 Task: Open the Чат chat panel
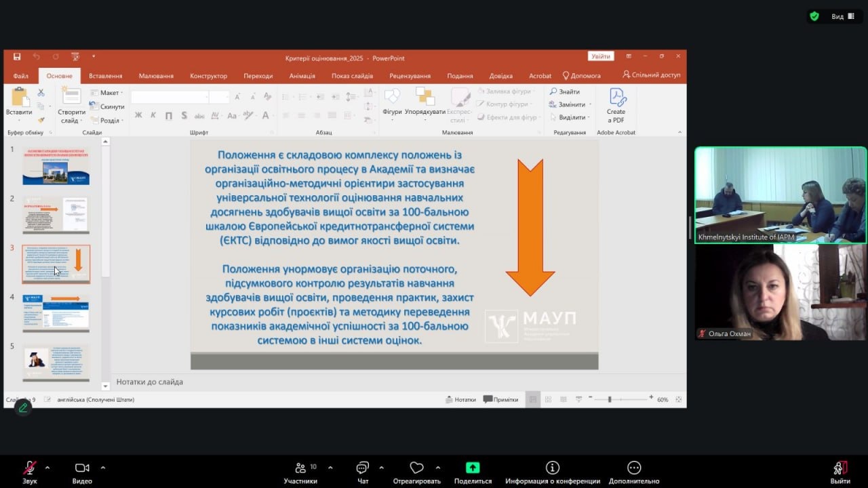tap(362, 468)
